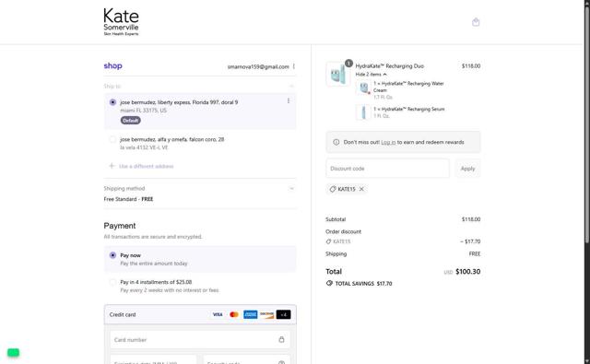Click the Credit card header label
The height and width of the screenshot is (364, 590).
click(123, 314)
